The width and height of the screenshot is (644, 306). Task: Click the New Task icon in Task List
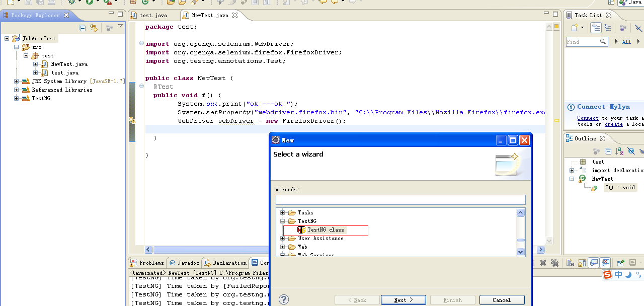coord(574,28)
